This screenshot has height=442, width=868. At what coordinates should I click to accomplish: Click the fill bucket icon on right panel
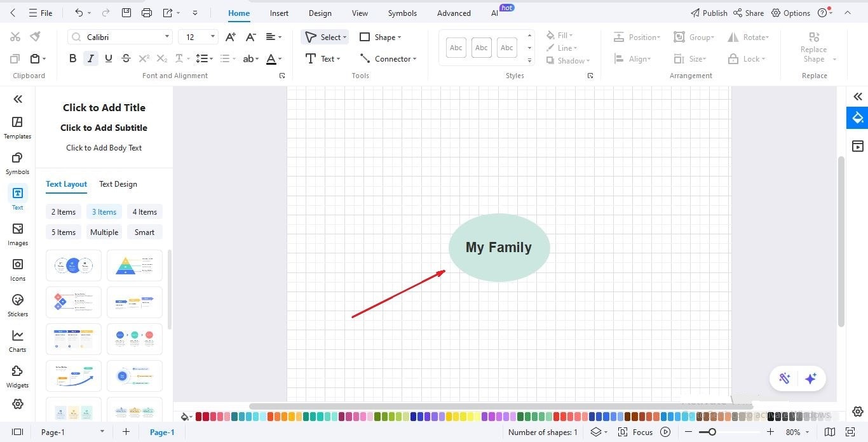point(858,117)
